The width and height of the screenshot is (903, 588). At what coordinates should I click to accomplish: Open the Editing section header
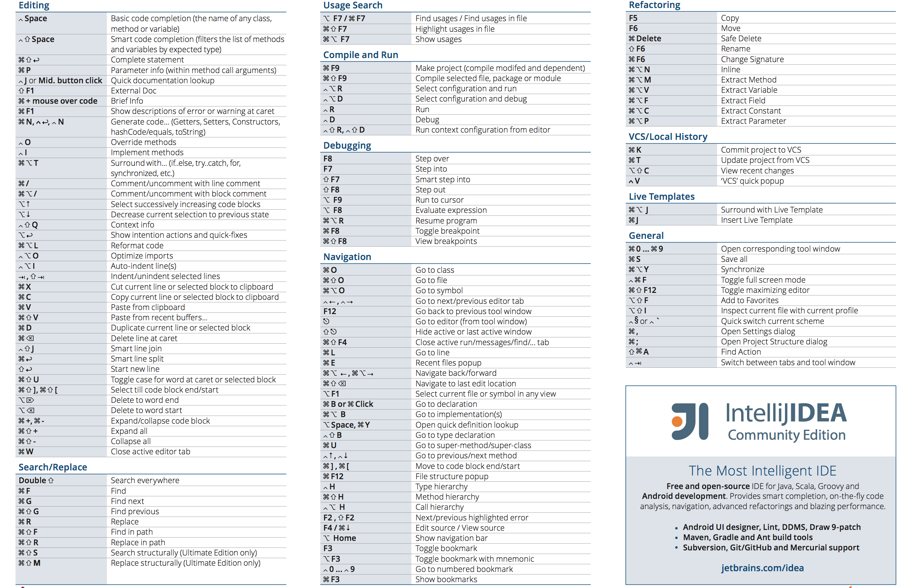click(x=37, y=6)
